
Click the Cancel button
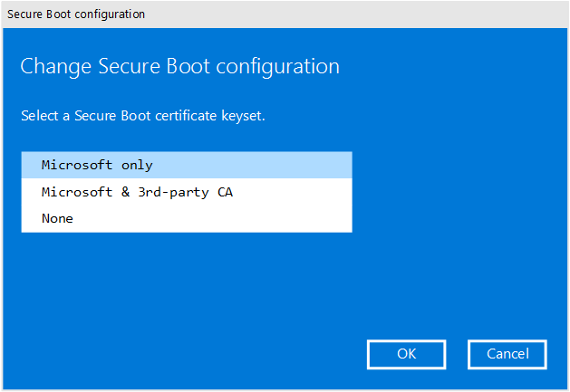point(507,354)
